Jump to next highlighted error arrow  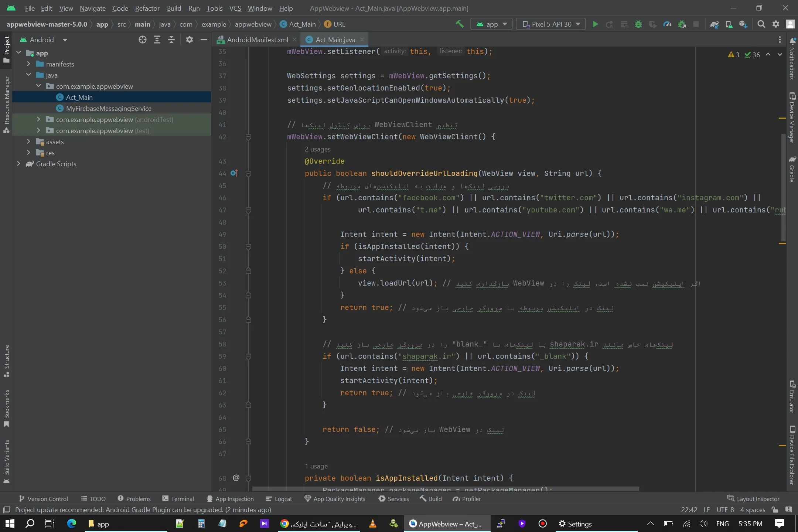[x=780, y=55]
